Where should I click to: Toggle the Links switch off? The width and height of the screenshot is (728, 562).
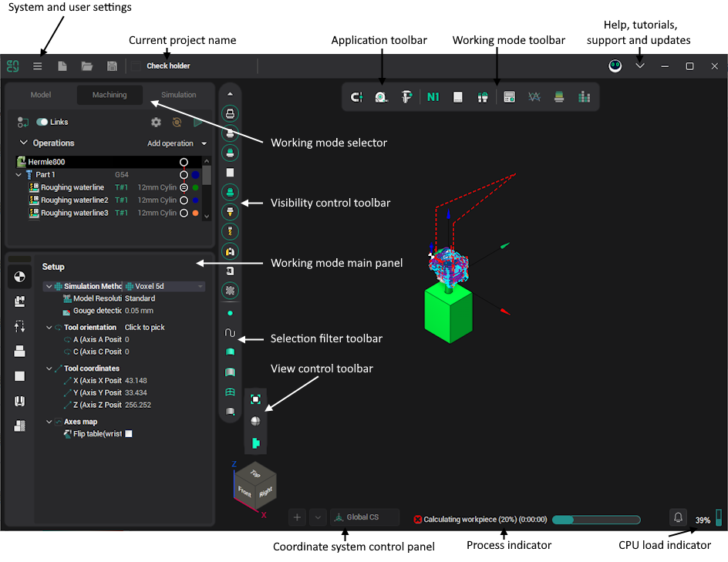coord(42,122)
